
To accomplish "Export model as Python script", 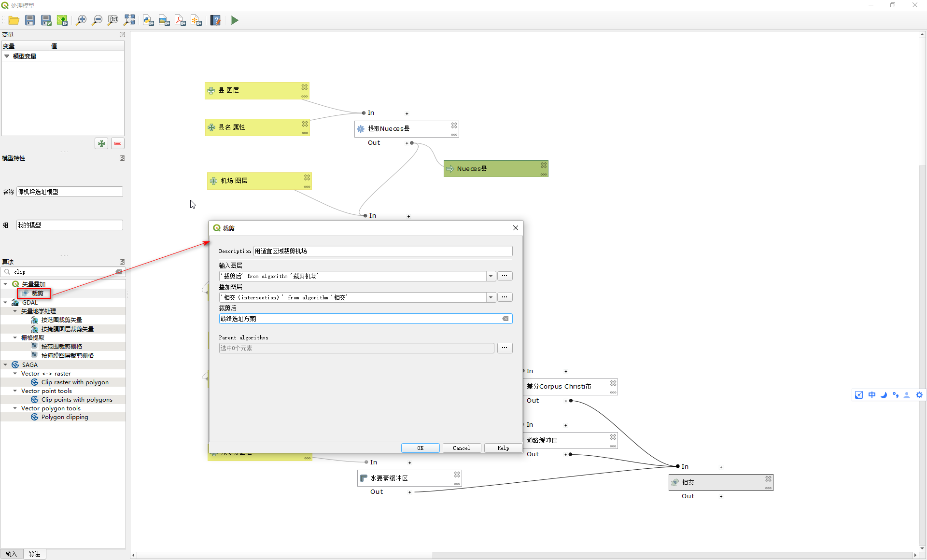I will click(x=148, y=20).
